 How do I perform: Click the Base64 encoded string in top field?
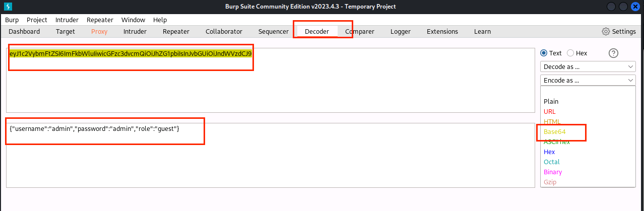click(131, 53)
